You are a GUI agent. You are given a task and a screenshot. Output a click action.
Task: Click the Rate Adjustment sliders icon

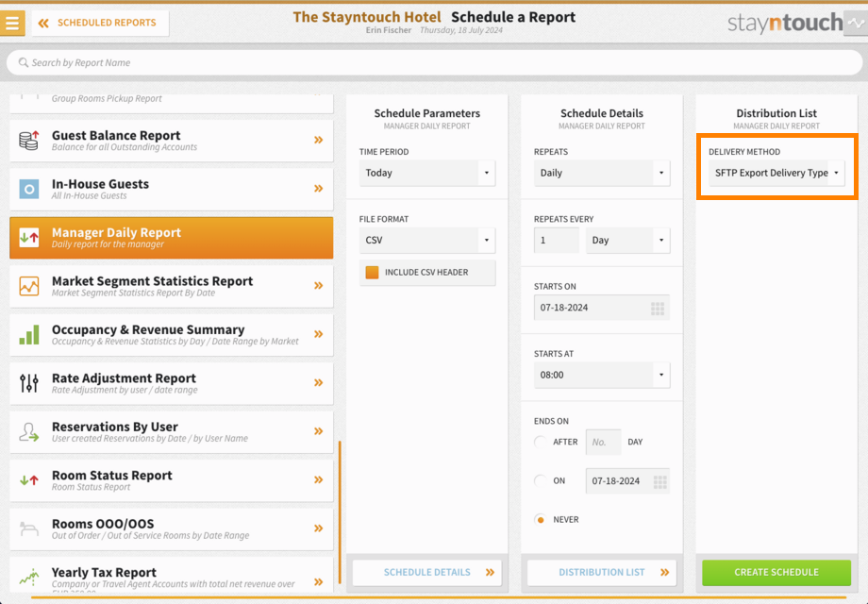click(x=29, y=383)
